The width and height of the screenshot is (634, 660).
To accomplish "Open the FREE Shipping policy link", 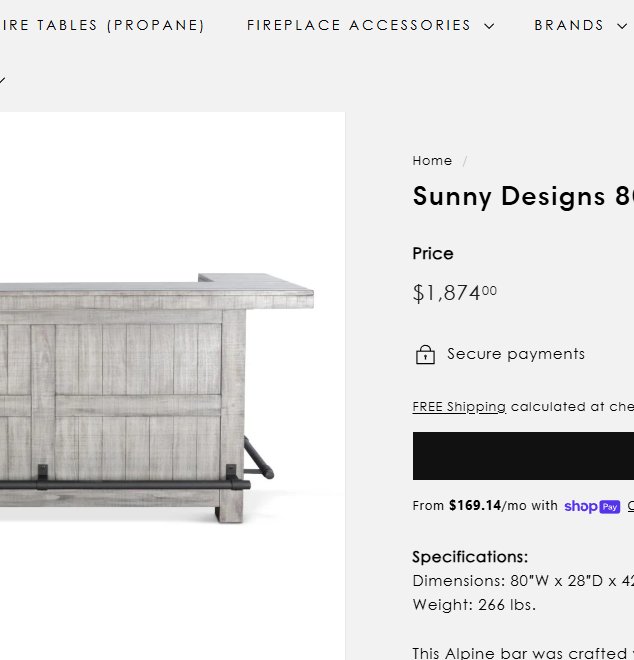I will tap(459, 407).
